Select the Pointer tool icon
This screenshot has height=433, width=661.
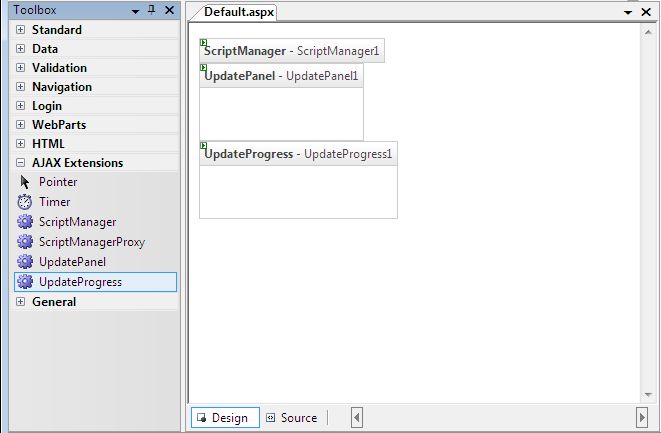[x=25, y=182]
